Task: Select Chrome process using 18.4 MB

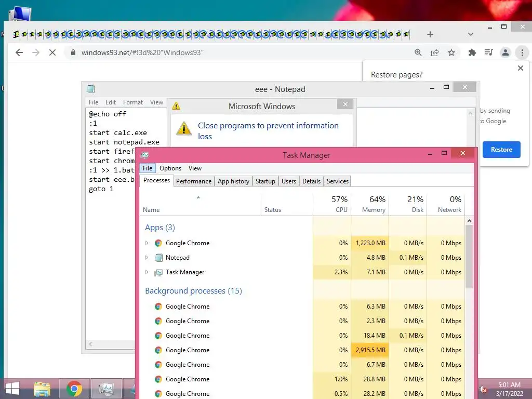Action: tap(302, 336)
